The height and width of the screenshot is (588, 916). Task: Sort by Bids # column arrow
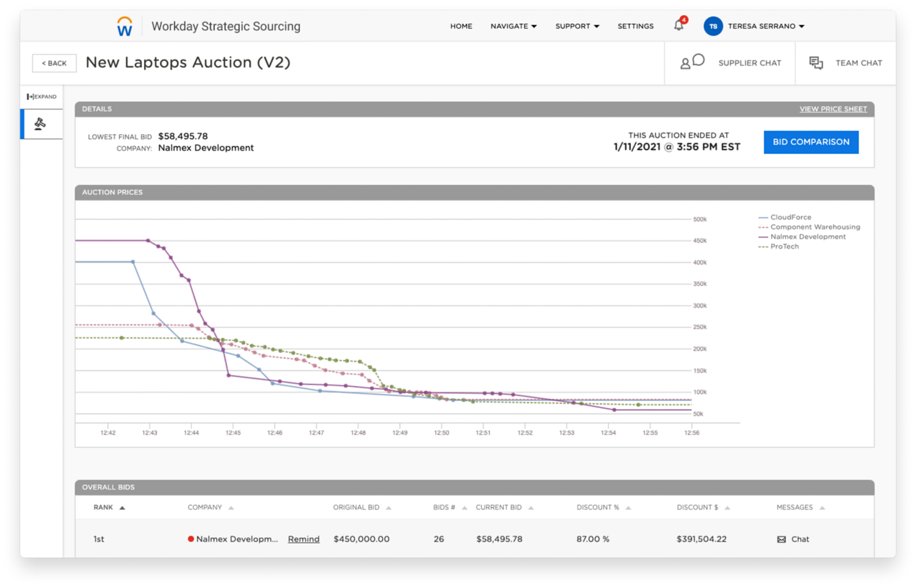point(464,508)
